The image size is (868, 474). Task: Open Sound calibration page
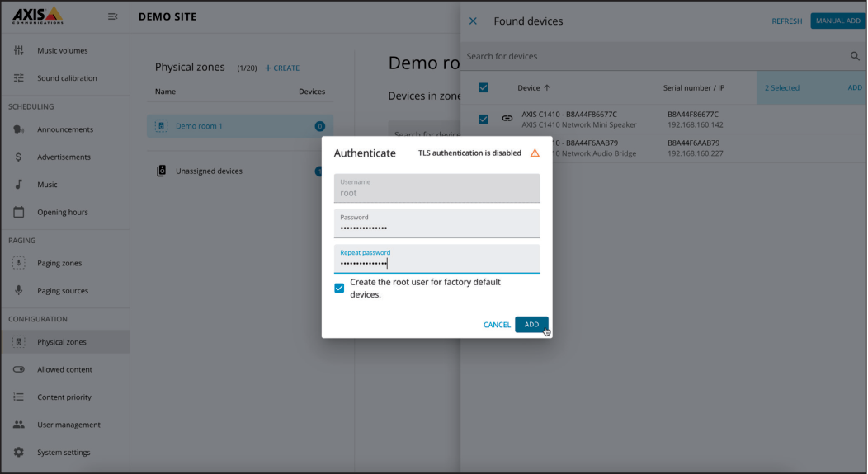(x=65, y=78)
